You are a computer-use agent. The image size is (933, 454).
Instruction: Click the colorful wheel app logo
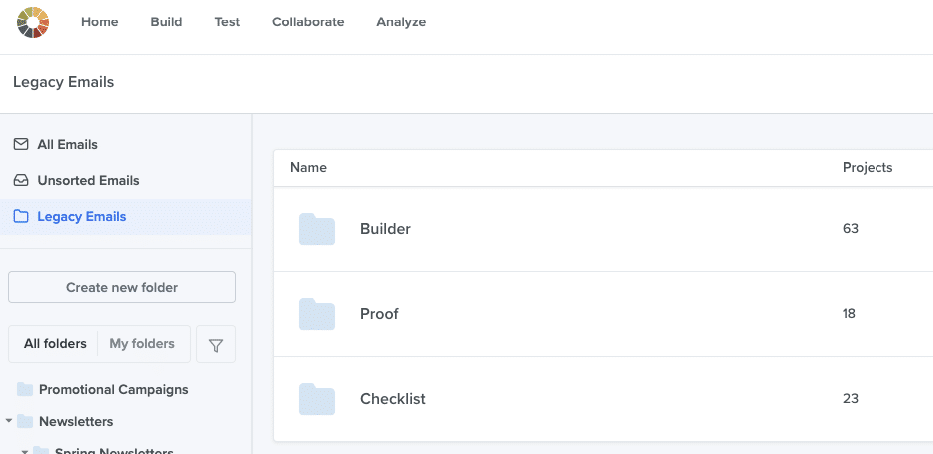click(x=33, y=22)
